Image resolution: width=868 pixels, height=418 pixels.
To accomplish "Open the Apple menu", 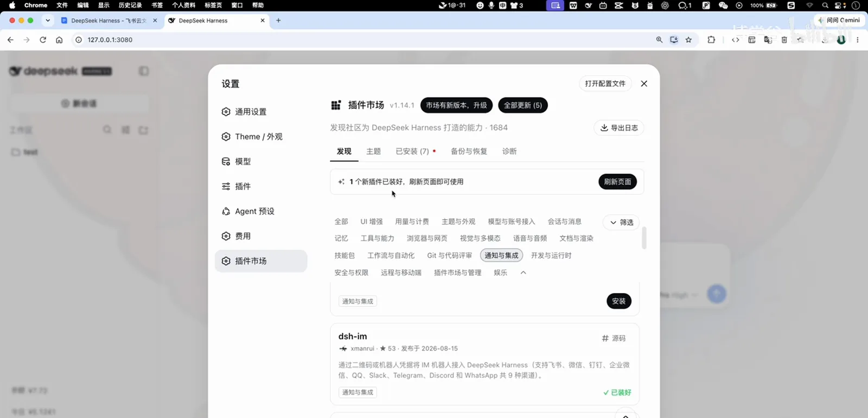I will pyautogui.click(x=12, y=5).
